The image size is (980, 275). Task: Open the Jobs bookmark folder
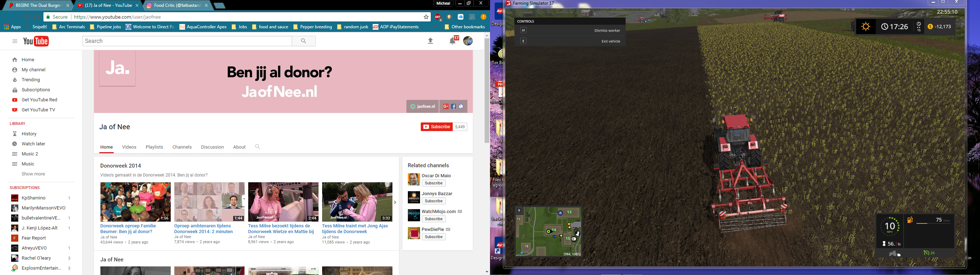[239, 27]
